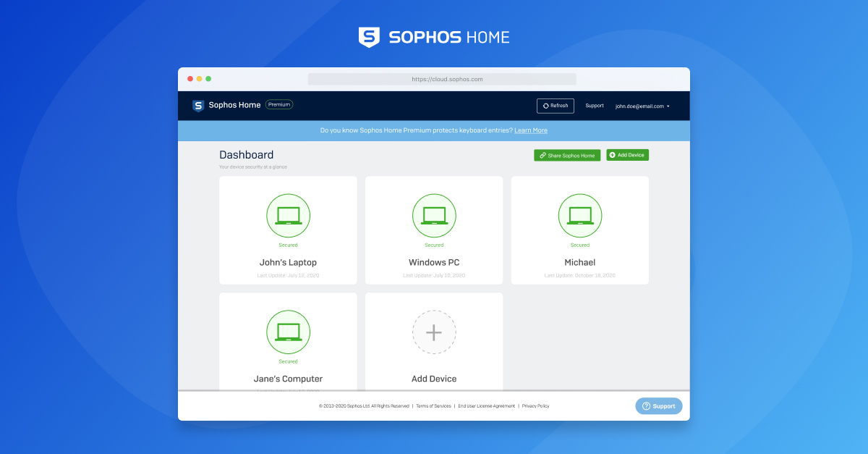
Task: Open Privacy Policy footer link
Action: [x=535, y=406]
